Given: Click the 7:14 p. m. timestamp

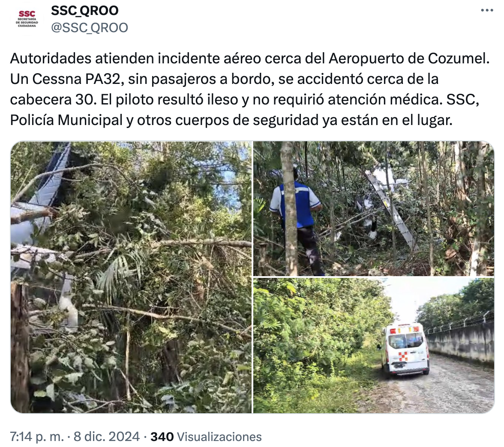Looking at the screenshot, I should pyautogui.click(x=37, y=437).
